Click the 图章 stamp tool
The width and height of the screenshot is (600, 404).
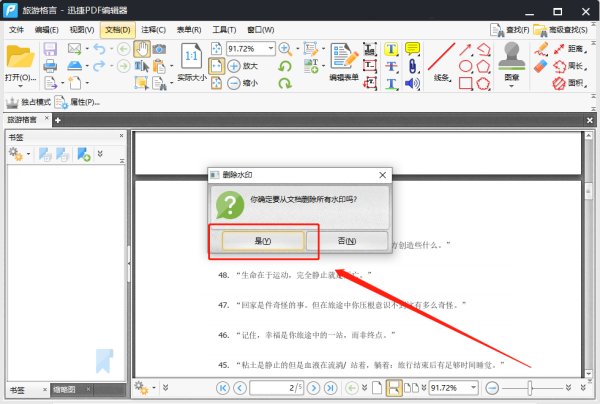pos(512,57)
